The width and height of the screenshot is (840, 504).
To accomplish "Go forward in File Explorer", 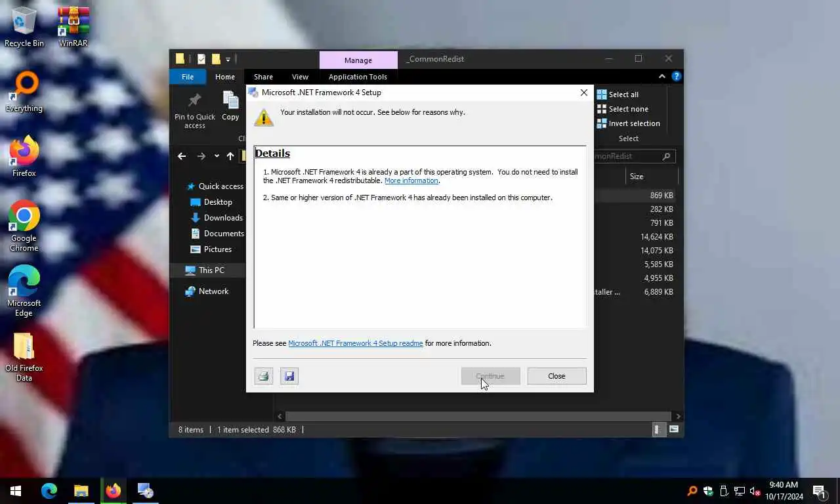I will coord(201,156).
